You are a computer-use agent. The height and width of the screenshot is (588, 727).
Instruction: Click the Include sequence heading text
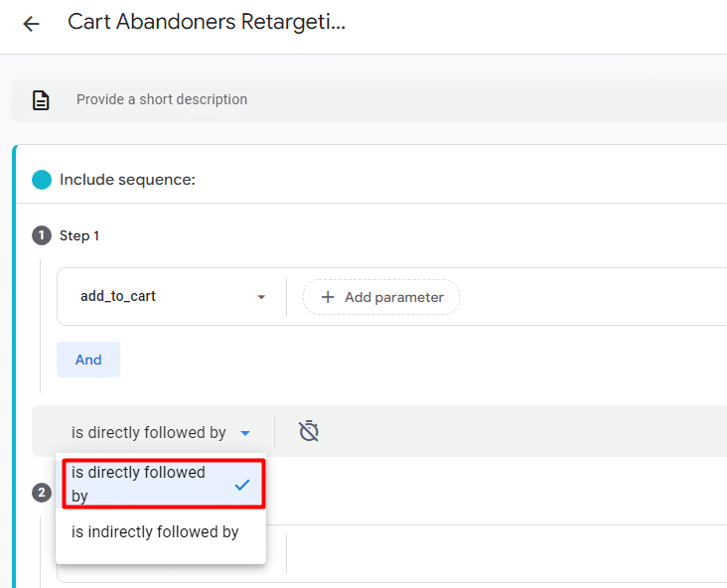127,180
